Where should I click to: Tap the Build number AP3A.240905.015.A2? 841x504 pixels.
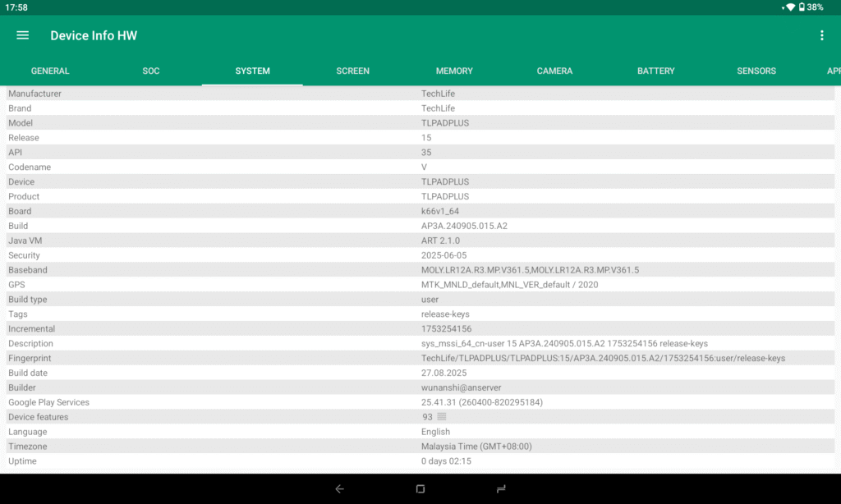pyautogui.click(x=464, y=226)
